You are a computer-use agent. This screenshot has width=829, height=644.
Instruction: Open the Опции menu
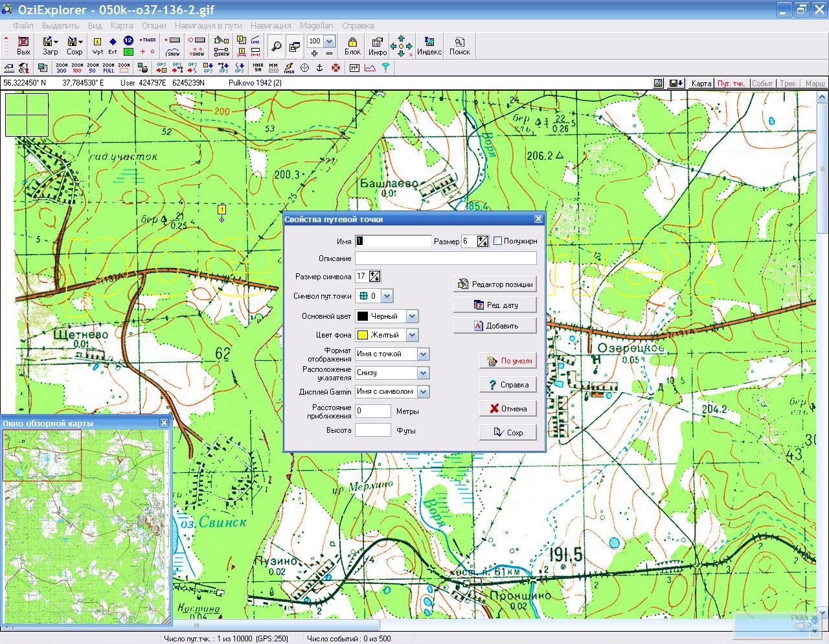153,25
